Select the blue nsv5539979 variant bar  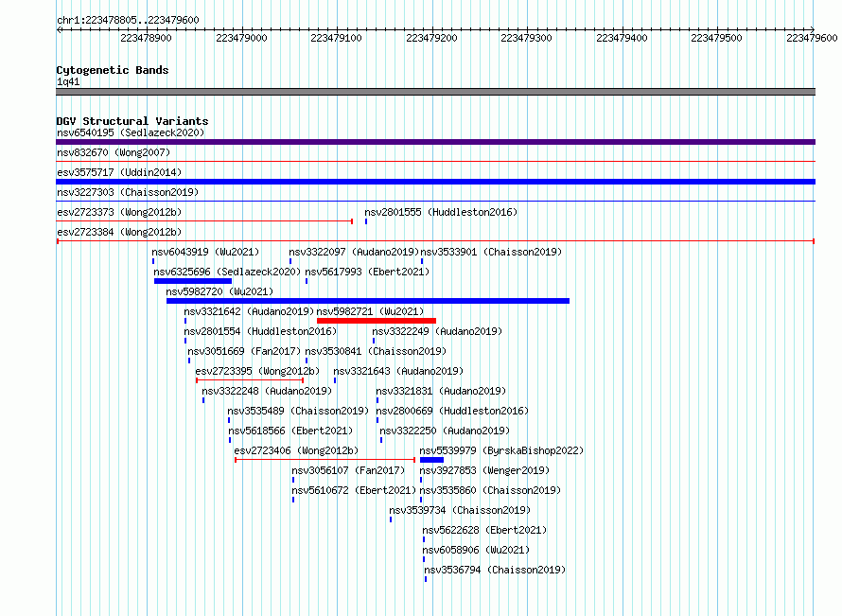[431, 460]
